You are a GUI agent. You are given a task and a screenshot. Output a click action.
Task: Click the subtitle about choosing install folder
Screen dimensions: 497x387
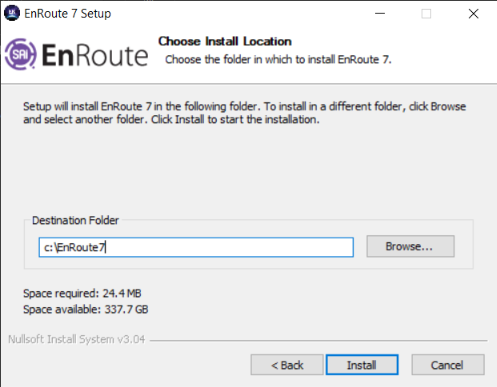[x=278, y=59]
